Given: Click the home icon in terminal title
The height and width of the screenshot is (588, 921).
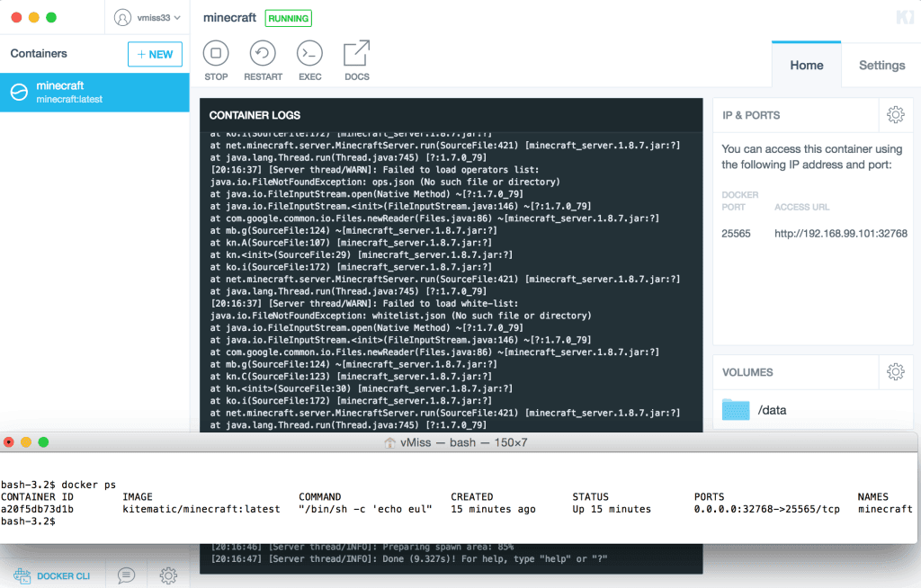Looking at the screenshot, I should (x=389, y=443).
